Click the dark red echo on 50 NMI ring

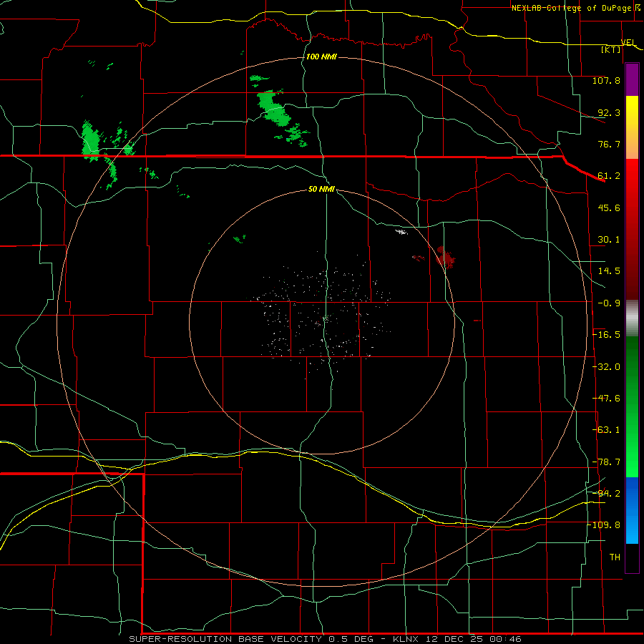point(445,258)
